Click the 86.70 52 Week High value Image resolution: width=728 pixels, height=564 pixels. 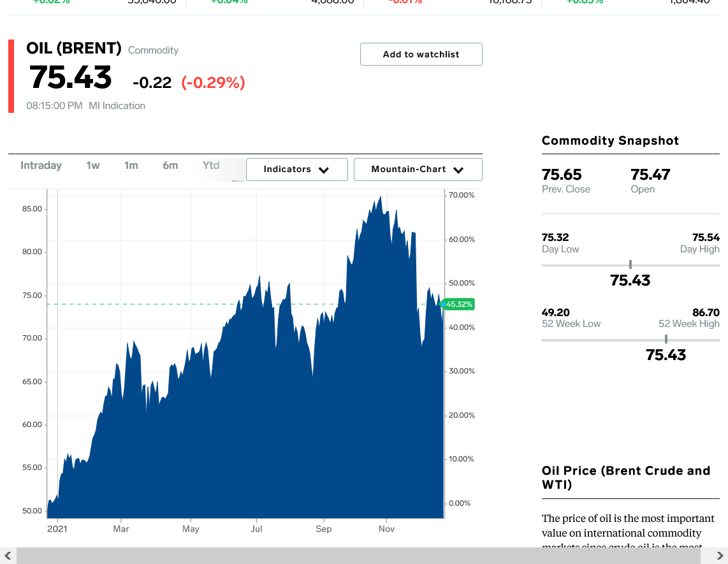[x=706, y=312]
